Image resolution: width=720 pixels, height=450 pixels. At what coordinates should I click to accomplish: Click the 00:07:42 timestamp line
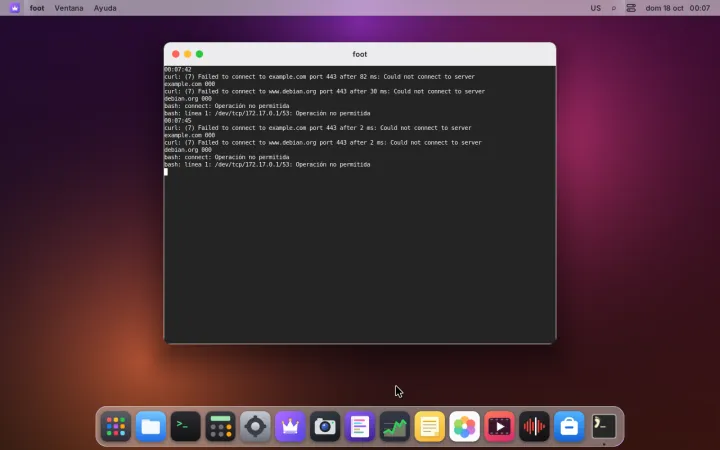tap(178, 70)
